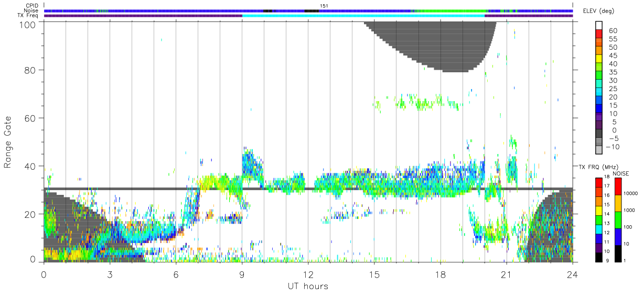Pick the blue NOISE swatch between 100 and 10

click(x=617, y=236)
